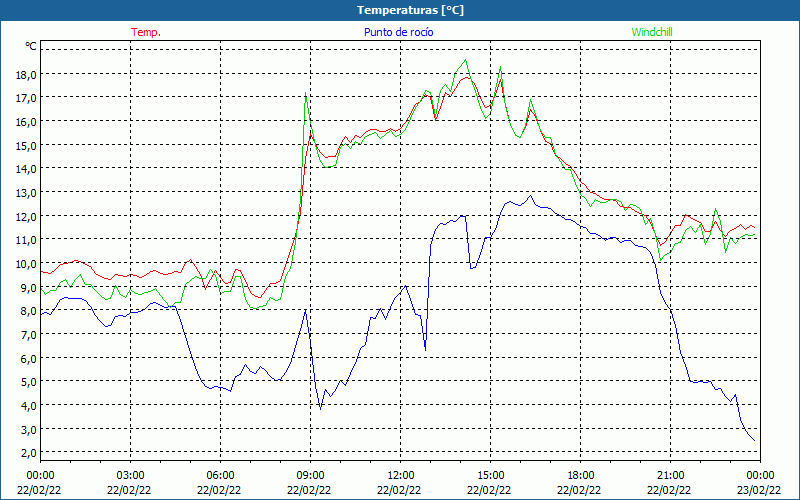The width and height of the screenshot is (800, 500).
Task: Click the 23/02/22 date label
Action: click(759, 490)
